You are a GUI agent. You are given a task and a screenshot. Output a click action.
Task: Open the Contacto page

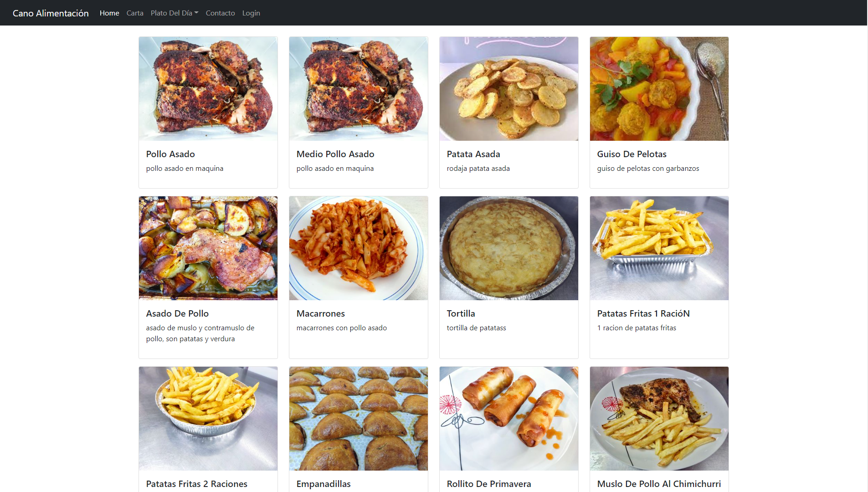tap(220, 13)
